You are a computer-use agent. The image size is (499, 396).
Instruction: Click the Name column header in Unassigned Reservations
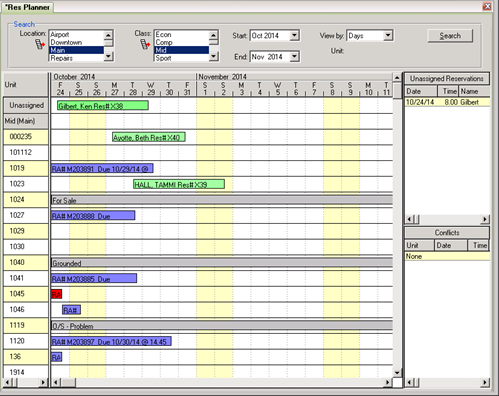pyautogui.click(x=474, y=91)
